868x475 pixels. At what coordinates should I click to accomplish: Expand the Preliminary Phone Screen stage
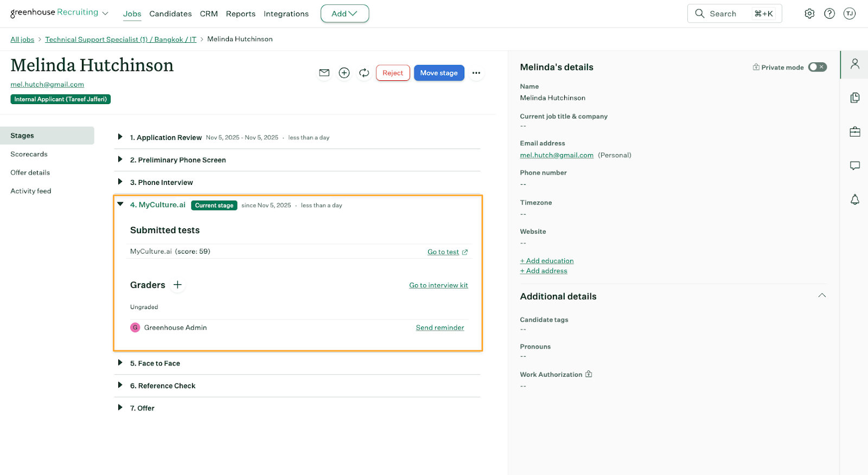click(x=120, y=159)
